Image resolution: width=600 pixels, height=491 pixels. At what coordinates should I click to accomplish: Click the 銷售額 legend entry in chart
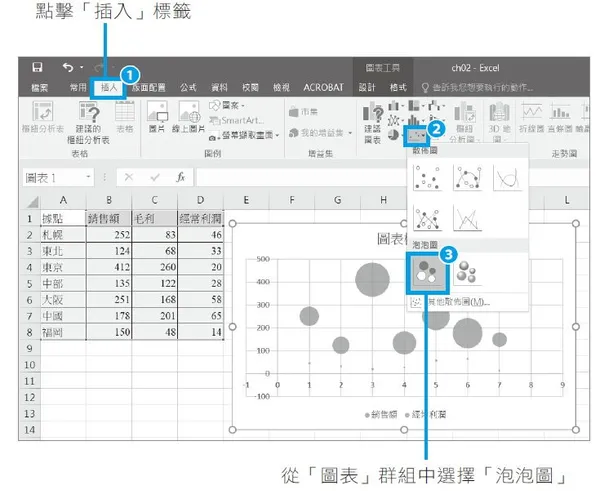pos(382,415)
